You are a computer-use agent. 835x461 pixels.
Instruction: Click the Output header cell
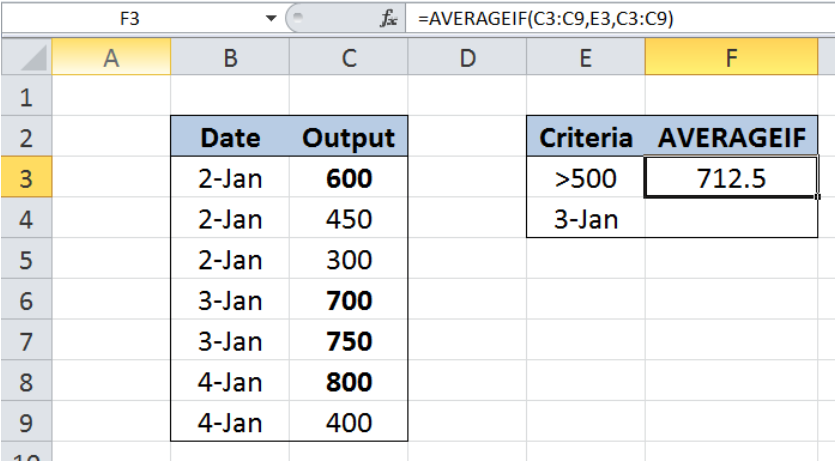click(x=348, y=137)
